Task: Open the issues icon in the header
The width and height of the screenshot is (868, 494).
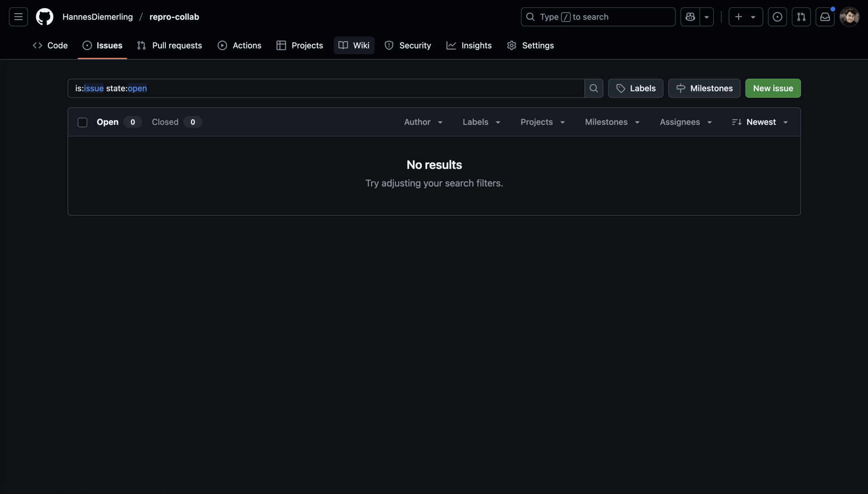Action: click(x=777, y=17)
